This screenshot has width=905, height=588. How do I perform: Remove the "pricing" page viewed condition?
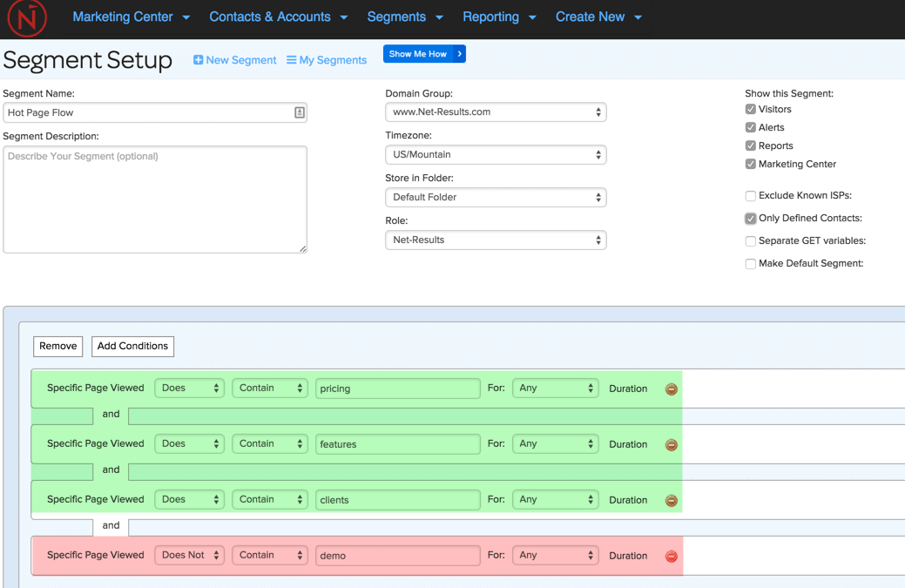tap(671, 389)
